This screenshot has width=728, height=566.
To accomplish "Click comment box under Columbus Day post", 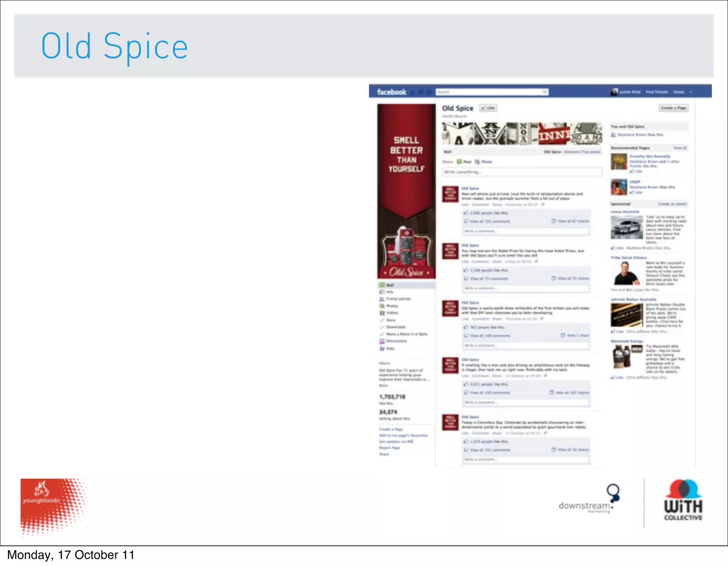I will click(x=526, y=460).
